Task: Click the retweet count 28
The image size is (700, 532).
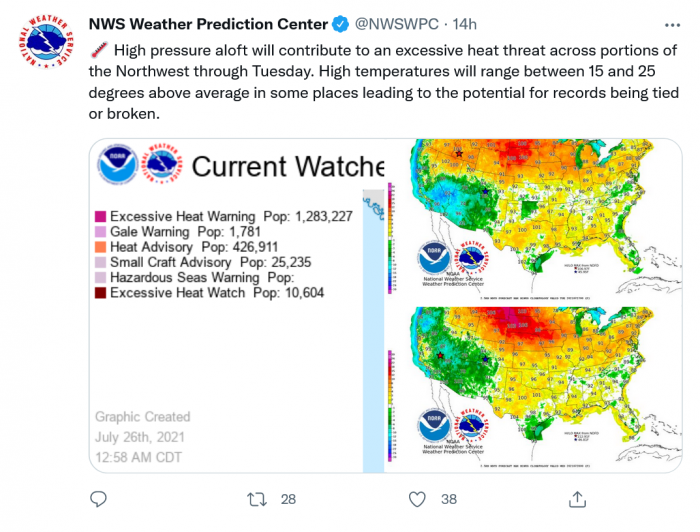Action: 288,499
